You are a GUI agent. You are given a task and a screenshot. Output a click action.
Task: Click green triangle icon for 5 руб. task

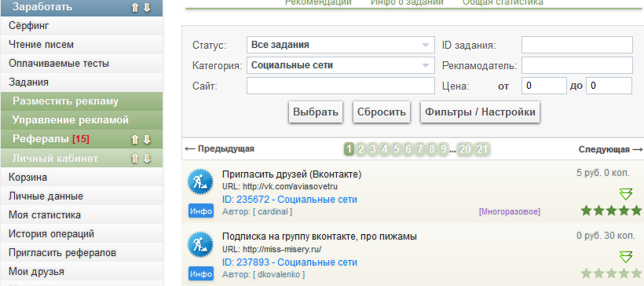pos(625,193)
